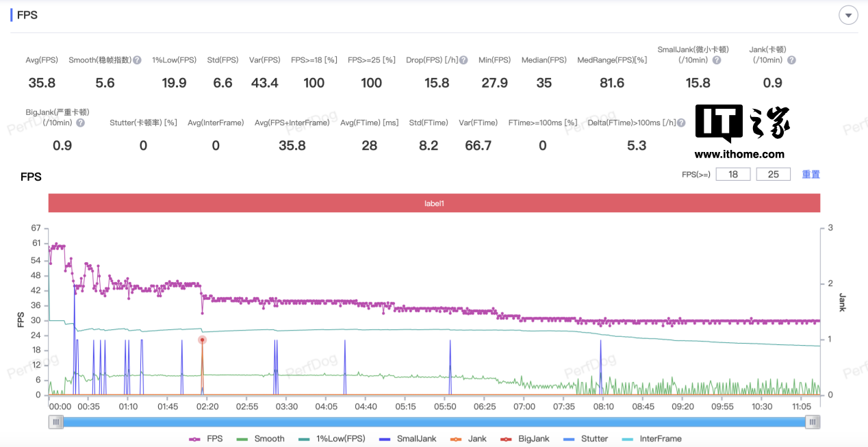
Task: Select the red label1 bar
Action: [434, 203]
